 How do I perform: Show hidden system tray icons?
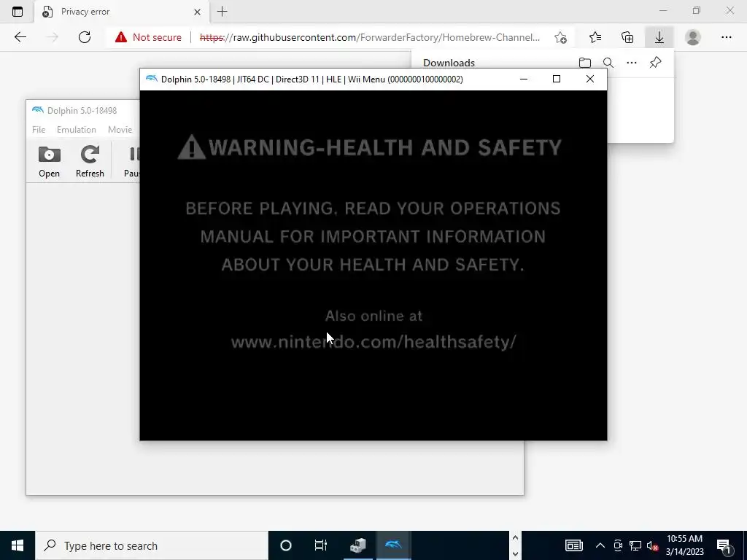tap(600, 545)
